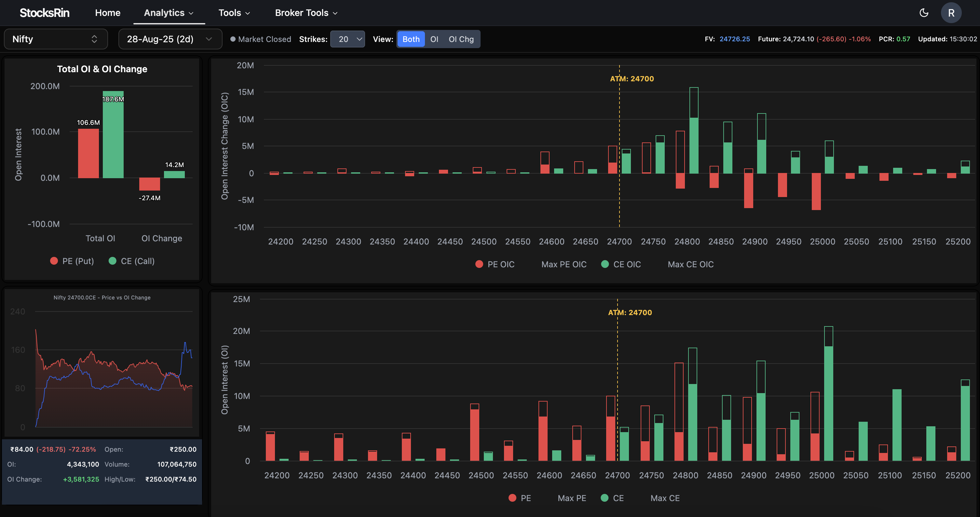The height and width of the screenshot is (517, 980).
Task: Click the FV value 24726.25
Action: [735, 39]
